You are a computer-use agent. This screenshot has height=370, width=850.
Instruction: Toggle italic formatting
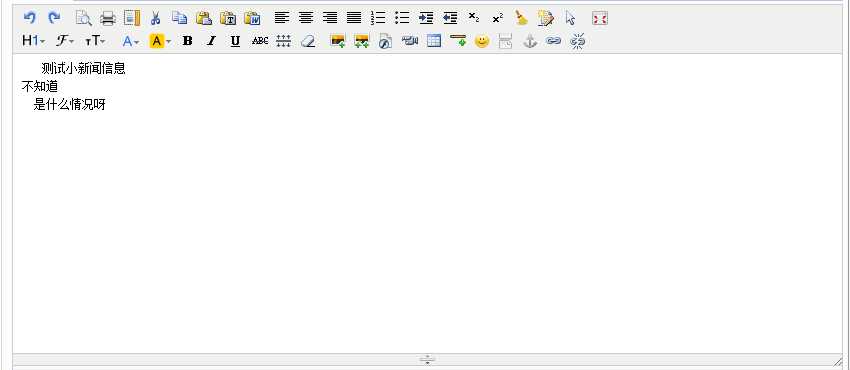click(211, 41)
